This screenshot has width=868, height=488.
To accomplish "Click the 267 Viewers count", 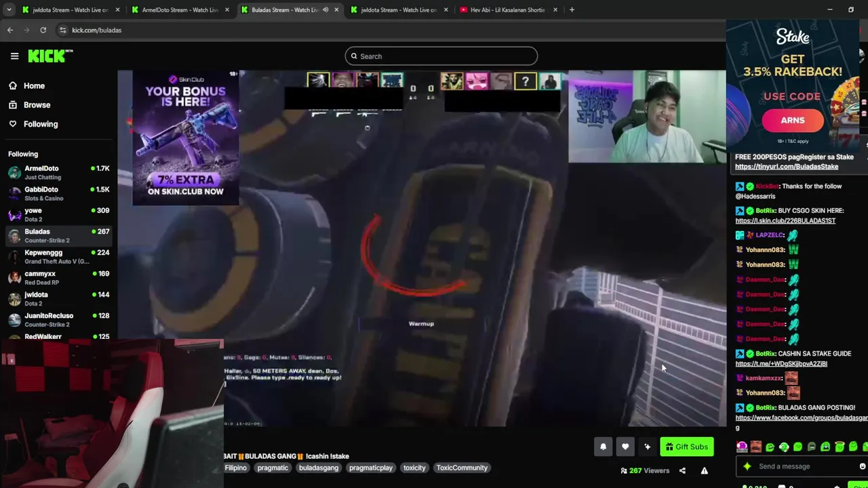I will point(645,470).
